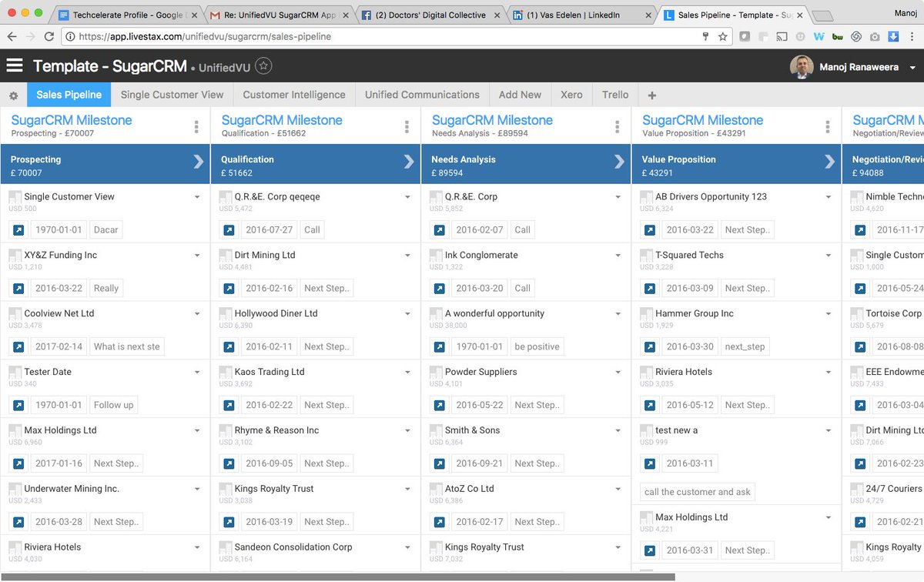The height and width of the screenshot is (582, 924).
Task: Open XY&Z Funding Inc record via arrow icon
Action: (18, 288)
